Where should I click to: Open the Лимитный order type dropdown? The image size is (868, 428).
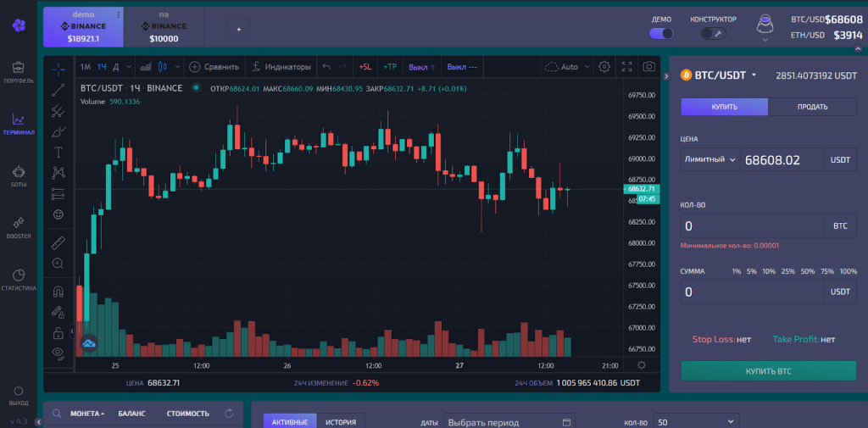(709, 159)
